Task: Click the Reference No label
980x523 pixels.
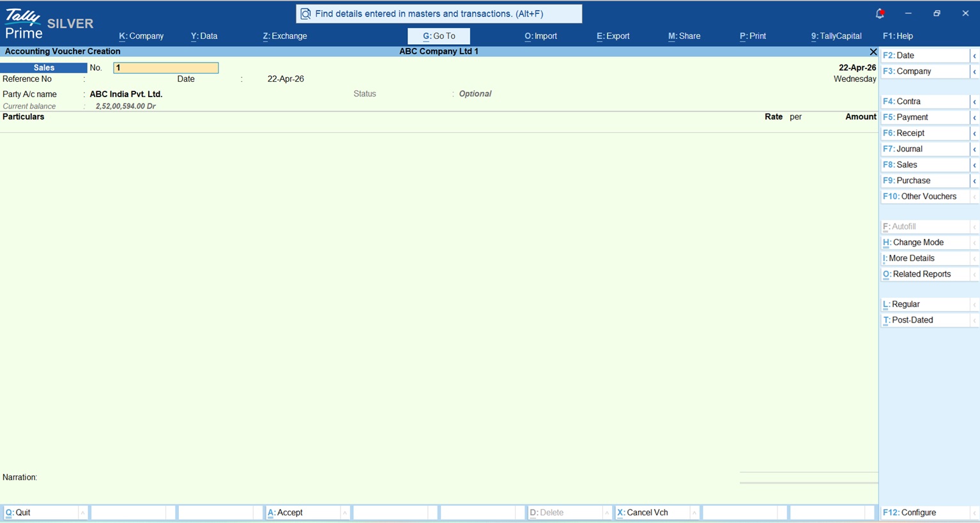Action: click(x=27, y=79)
